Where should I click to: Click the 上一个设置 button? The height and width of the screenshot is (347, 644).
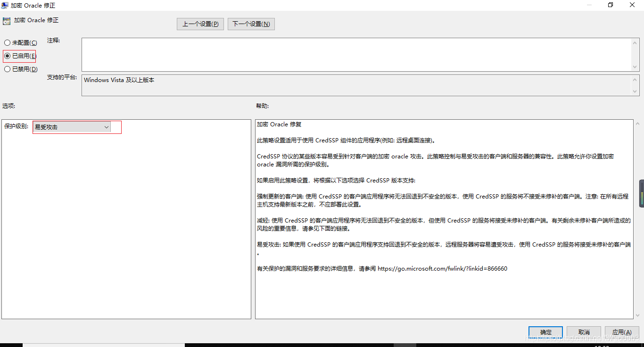pos(200,24)
